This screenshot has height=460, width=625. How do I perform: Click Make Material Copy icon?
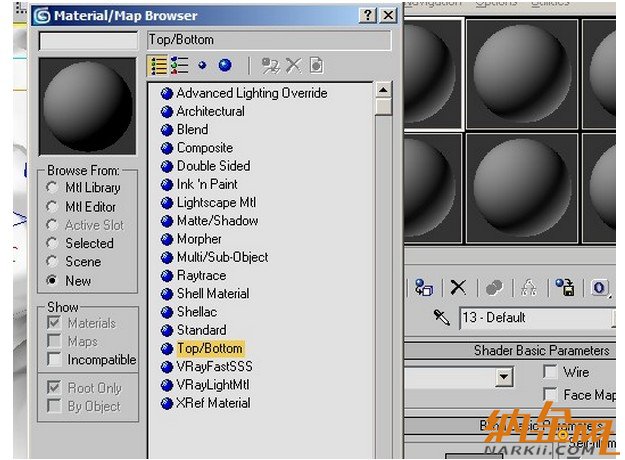click(x=494, y=287)
